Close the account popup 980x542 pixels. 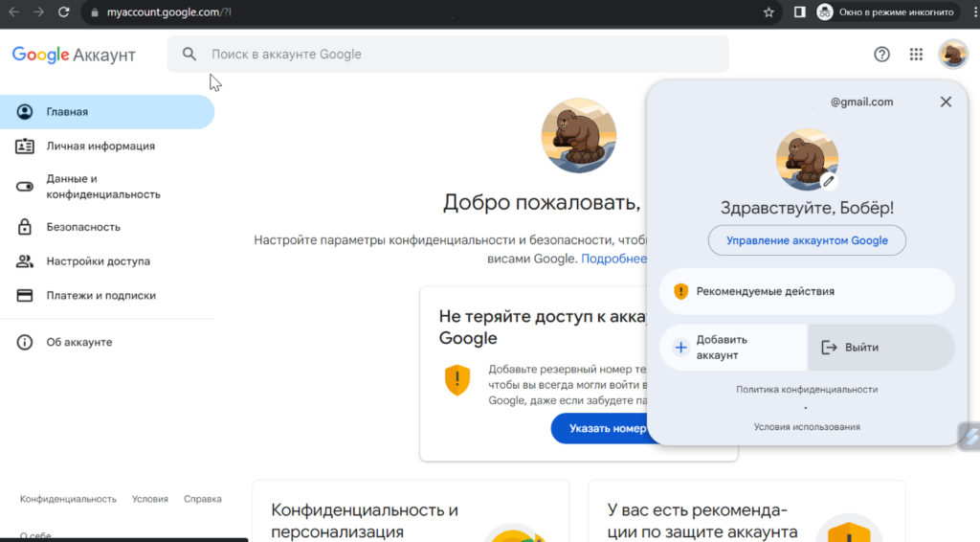tap(946, 102)
